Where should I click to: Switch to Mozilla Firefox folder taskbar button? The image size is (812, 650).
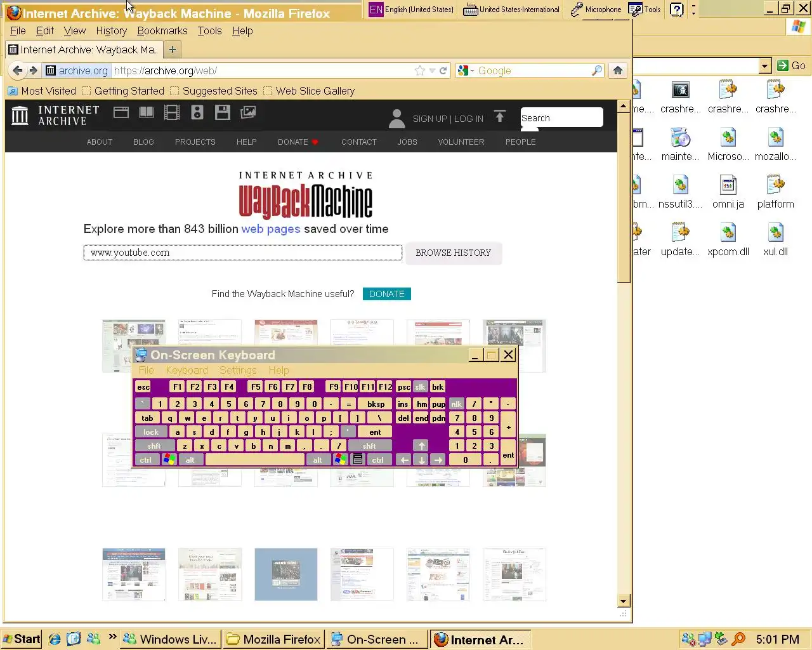[274, 639]
